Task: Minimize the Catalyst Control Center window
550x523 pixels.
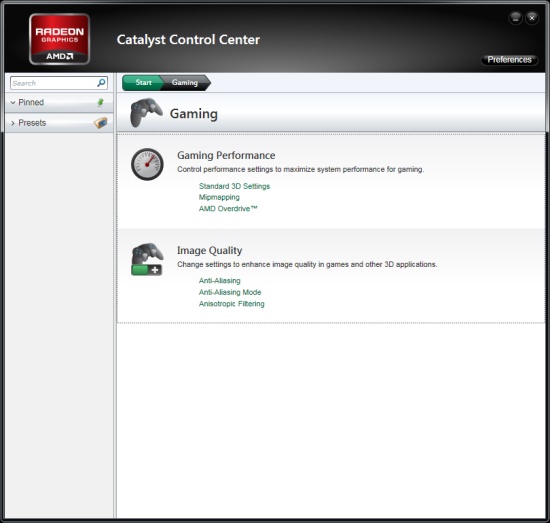Action: (x=515, y=18)
